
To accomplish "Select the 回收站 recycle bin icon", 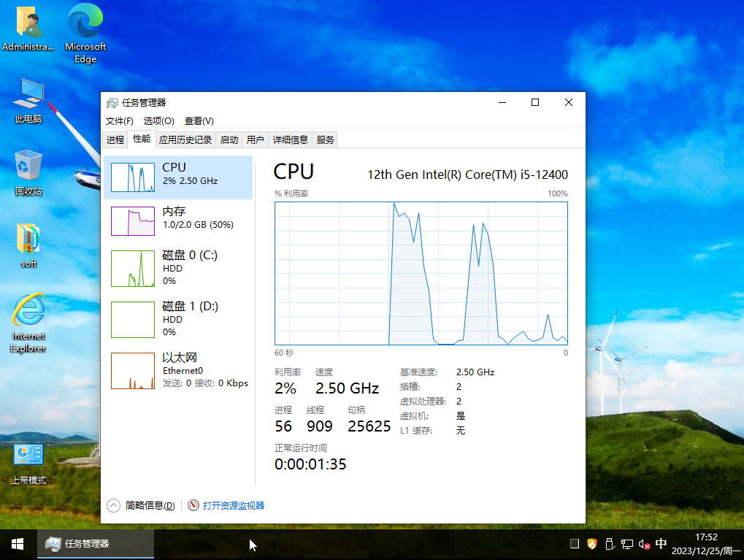I will (28, 173).
